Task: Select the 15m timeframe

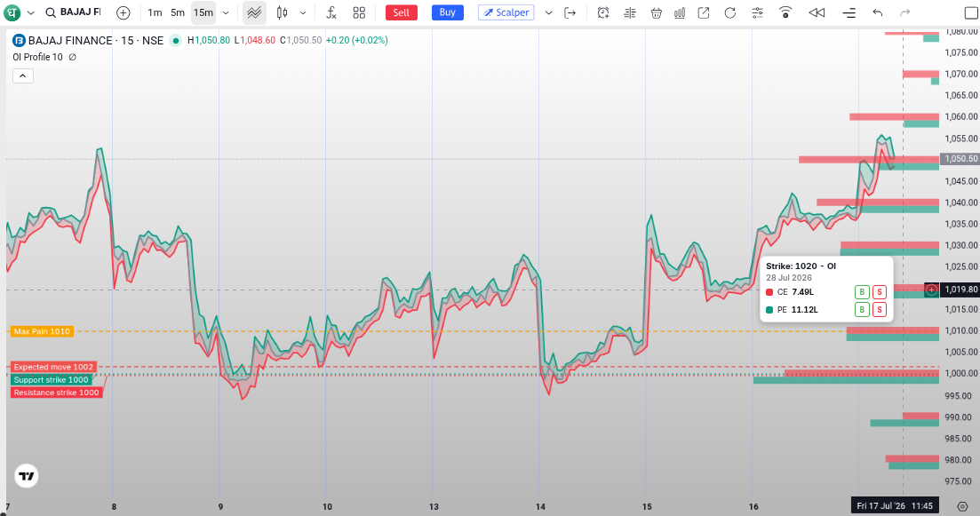Action: [x=203, y=12]
